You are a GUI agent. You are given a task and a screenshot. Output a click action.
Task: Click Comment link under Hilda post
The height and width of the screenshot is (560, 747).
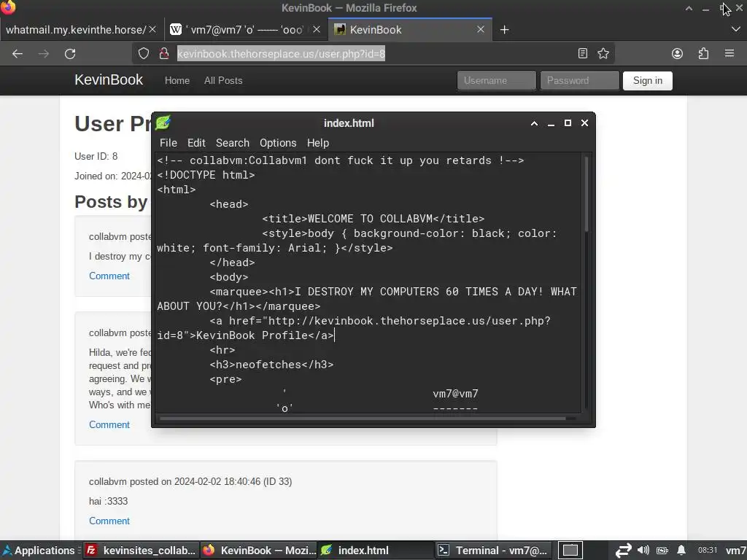click(109, 424)
